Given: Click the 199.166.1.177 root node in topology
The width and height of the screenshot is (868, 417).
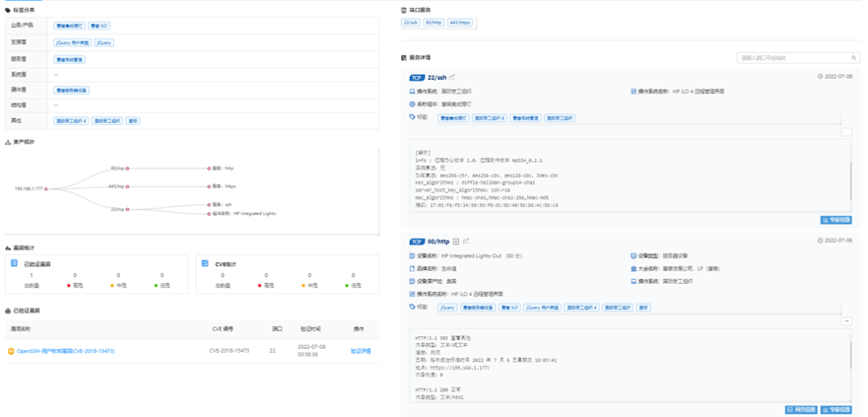Looking at the screenshot, I should pos(45,188).
